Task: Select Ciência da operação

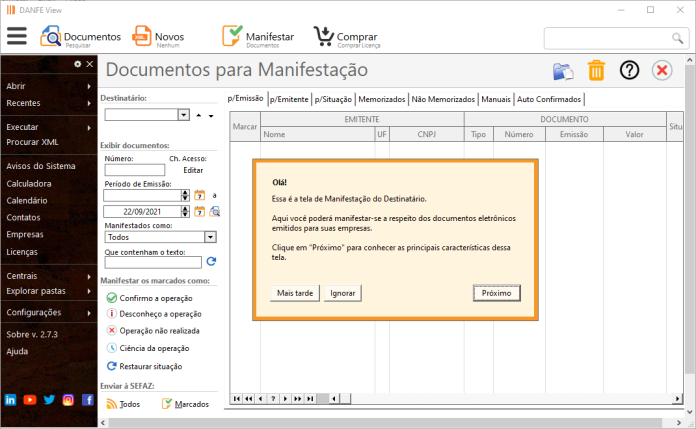Action: (x=148, y=348)
